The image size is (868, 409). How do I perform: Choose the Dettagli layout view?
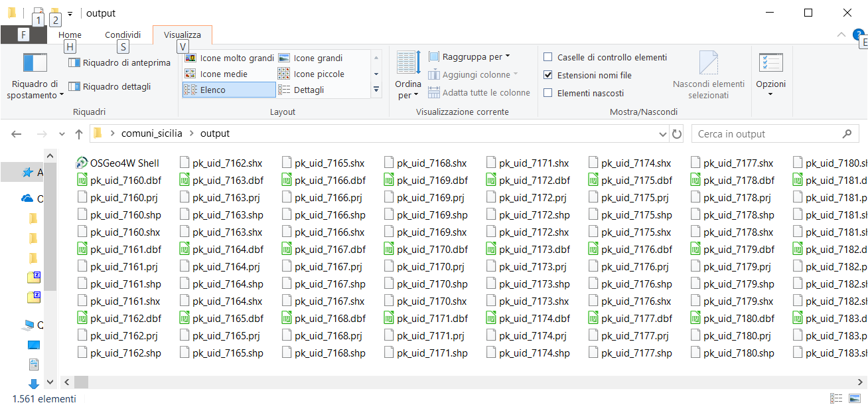pyautogui.click(x=284, y=90)
